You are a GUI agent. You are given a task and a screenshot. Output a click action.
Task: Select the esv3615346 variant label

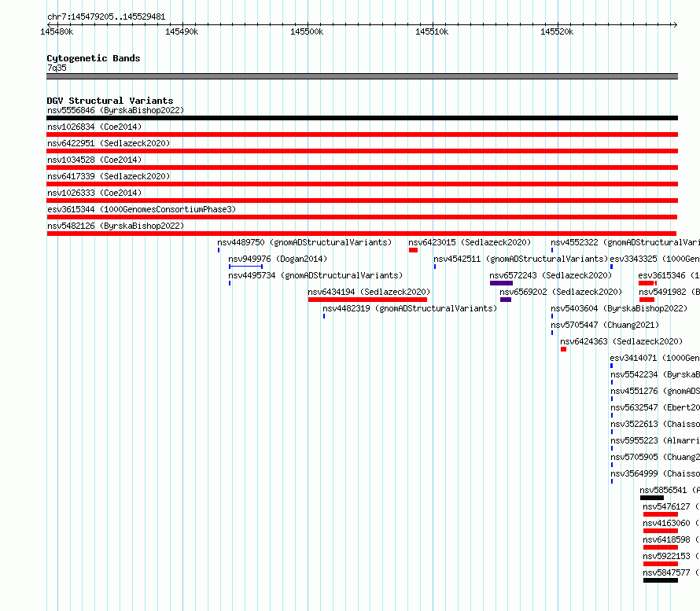[669, 275]
